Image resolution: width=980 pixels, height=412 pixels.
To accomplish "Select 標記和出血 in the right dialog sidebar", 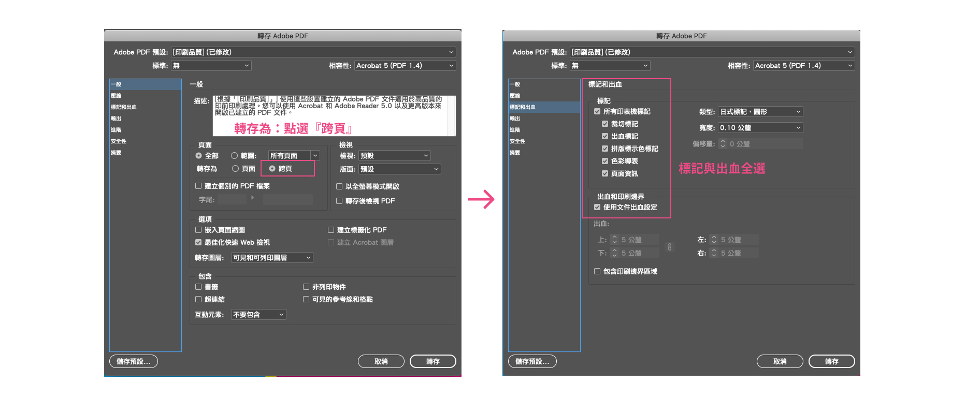I will point(523,107).
